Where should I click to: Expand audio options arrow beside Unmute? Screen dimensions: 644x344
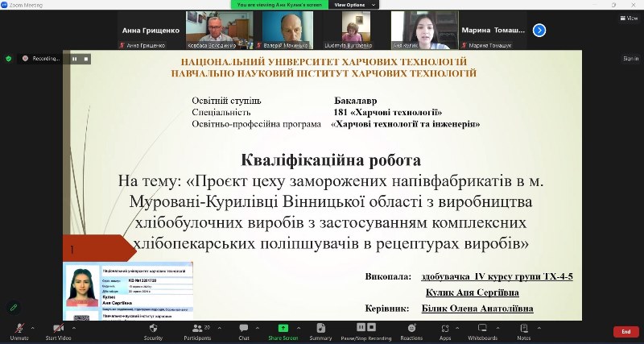(x=32, y=328)
